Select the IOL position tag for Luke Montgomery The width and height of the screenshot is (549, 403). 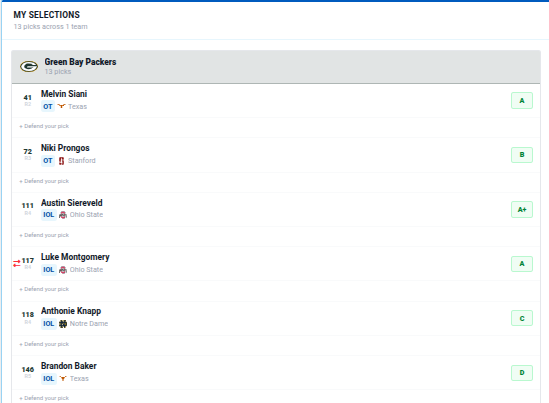(x=49, y=270)
